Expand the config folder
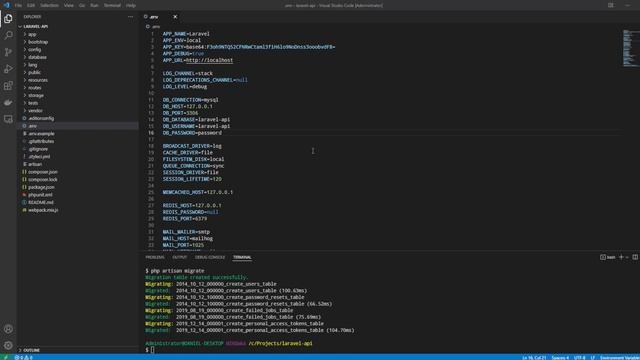Viewport: 640px width, 360px height. tap(78, 49)
